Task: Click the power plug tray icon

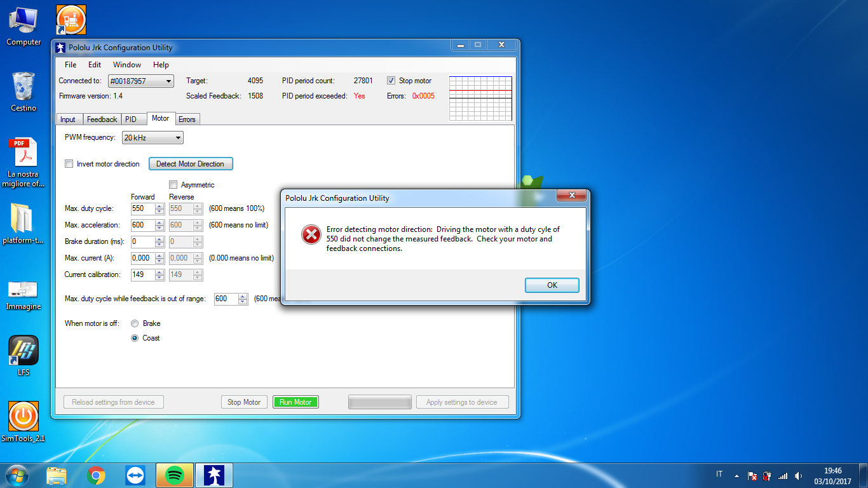Action: tap(768, 475)
